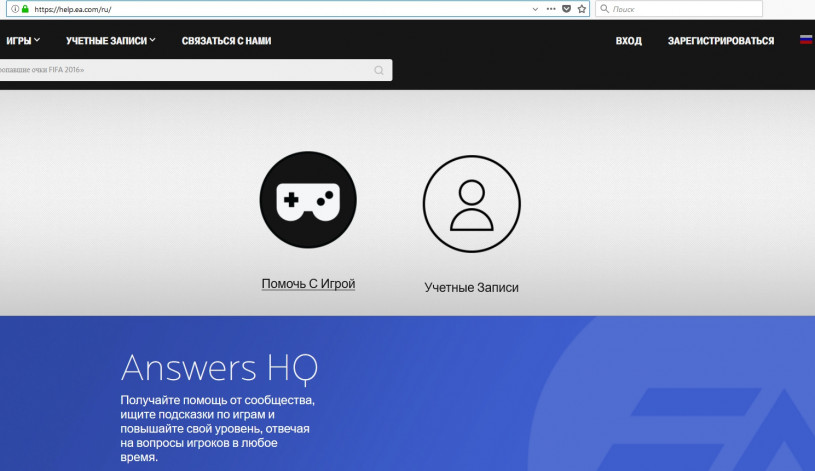Click the green padlock security icon
The image size is (815, 471).
pos(25,8)
